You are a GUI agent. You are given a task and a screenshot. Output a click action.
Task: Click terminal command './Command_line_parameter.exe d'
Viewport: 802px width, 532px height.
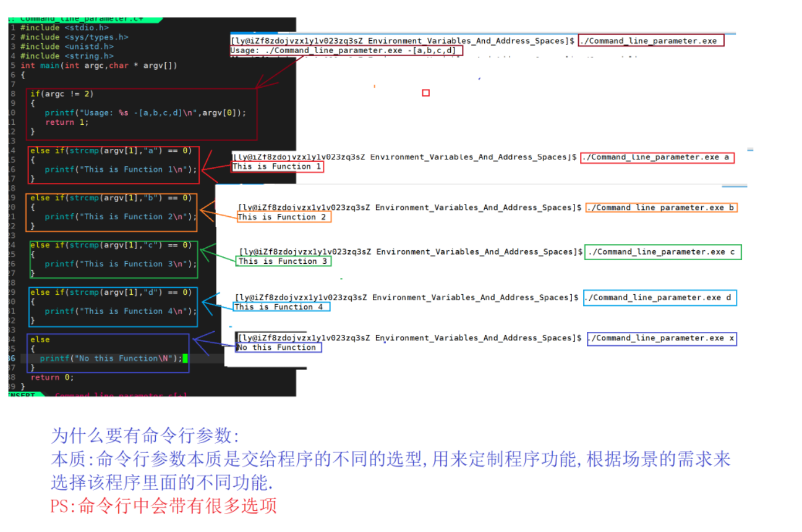(x=659, y=298)
